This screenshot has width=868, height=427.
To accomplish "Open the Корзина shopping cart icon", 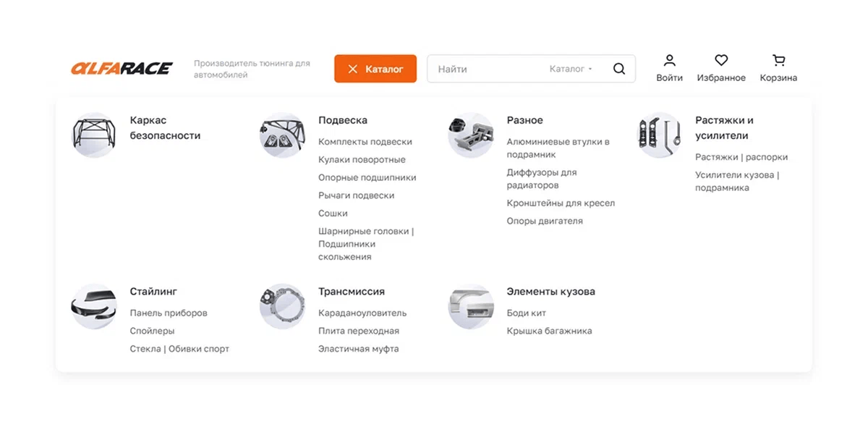I will [778, 61].
